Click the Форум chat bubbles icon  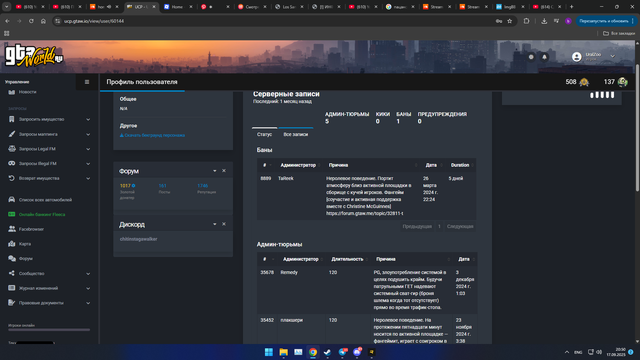[x=11, y=258]
